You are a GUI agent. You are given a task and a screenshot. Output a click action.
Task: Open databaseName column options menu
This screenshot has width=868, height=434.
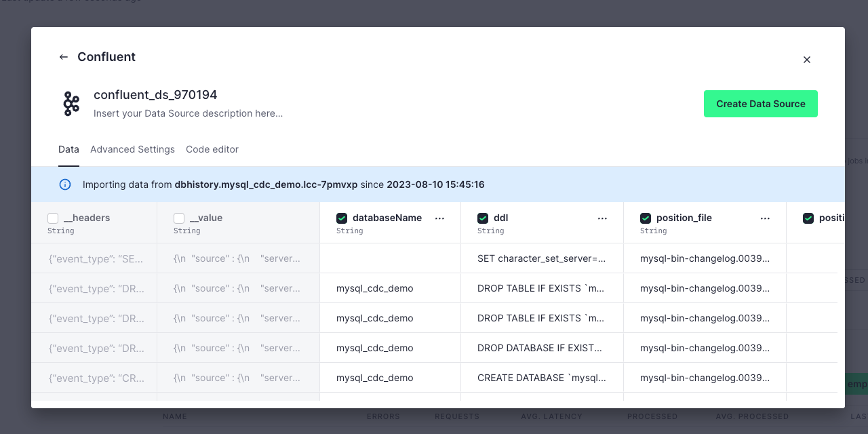point(439,218)
